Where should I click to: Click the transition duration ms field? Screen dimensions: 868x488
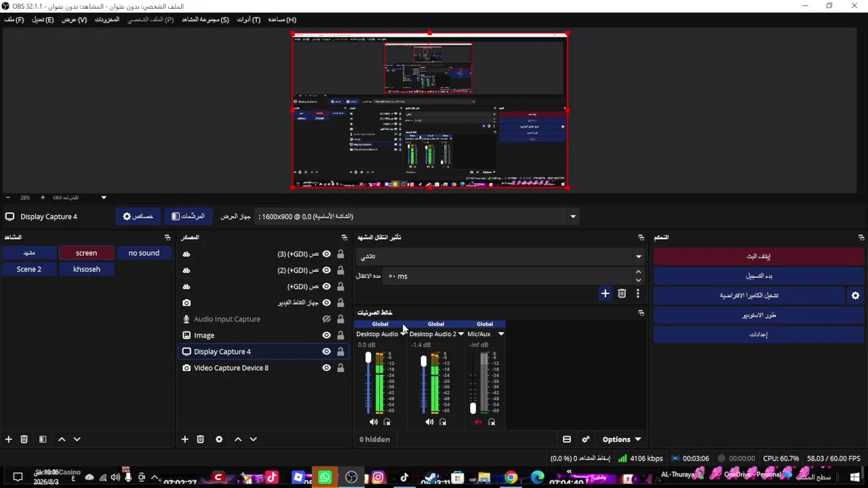pos(508,277)
